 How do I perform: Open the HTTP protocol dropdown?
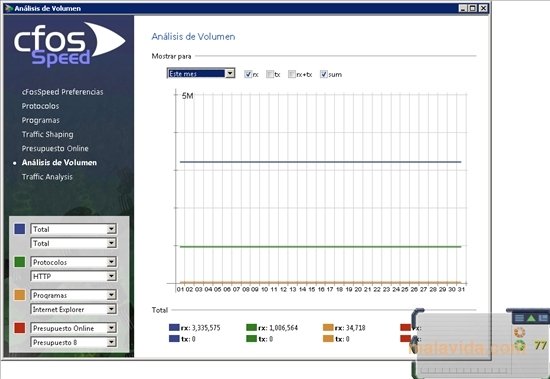pyautogui.click(x=74, y=276)
